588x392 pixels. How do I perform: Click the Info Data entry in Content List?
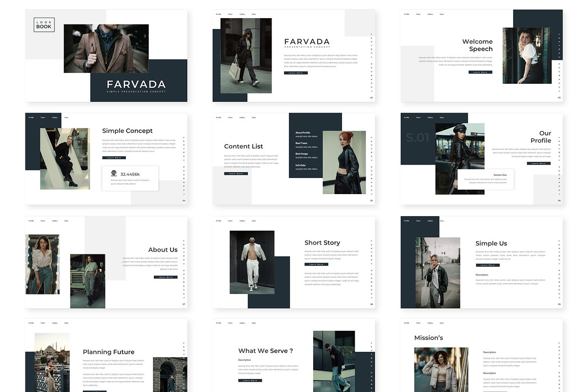pyautogui.click(x=306, y=167)
